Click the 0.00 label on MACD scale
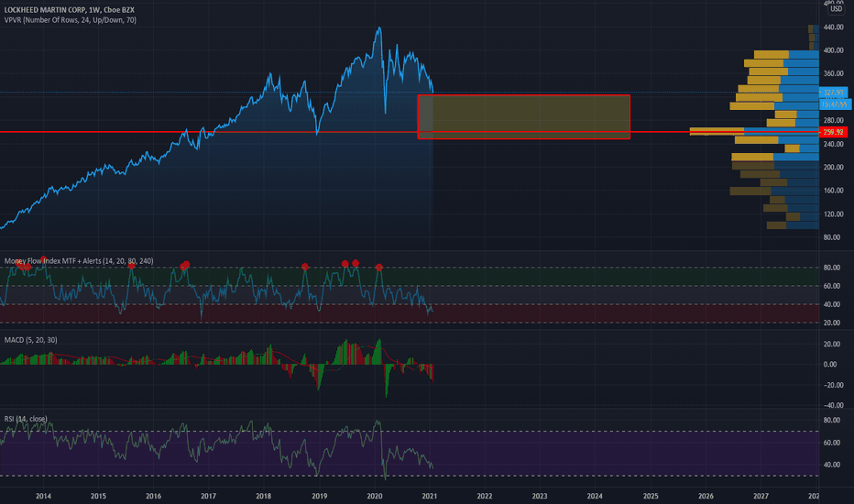Screen dimensions: 854x504 830,365
